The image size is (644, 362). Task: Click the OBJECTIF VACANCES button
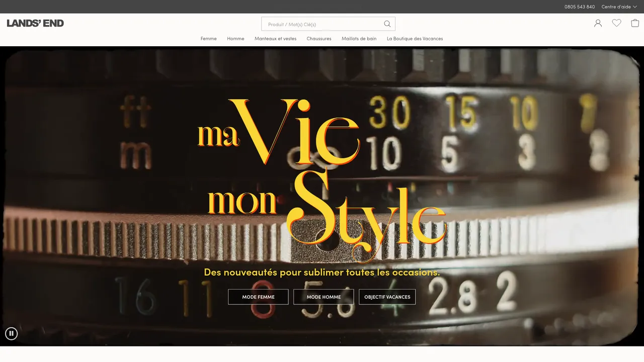click(387, 297)
